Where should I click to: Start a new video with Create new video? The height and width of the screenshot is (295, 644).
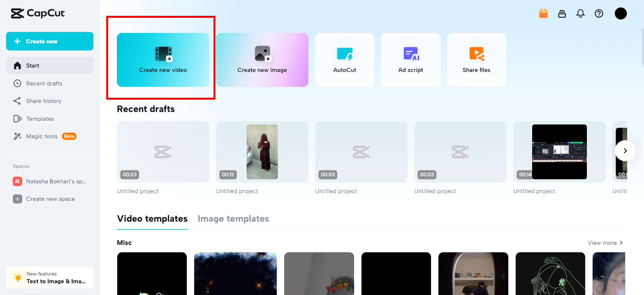pos(163,60)
